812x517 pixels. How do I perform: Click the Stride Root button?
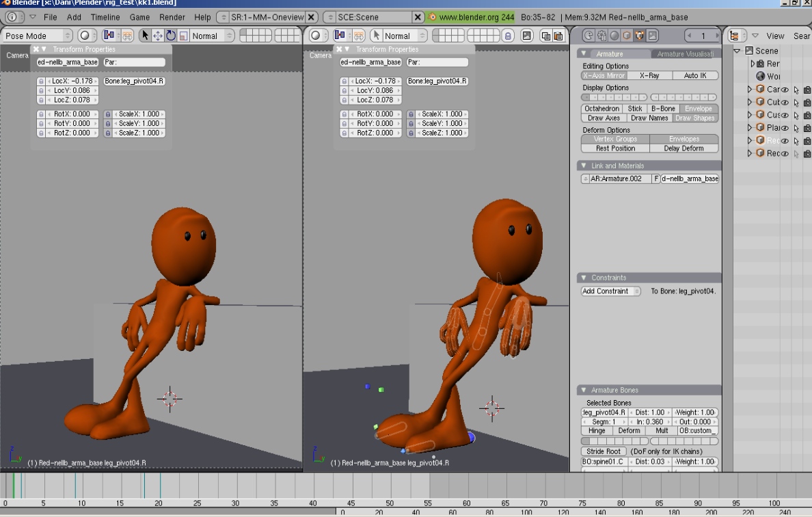[604, 451]
